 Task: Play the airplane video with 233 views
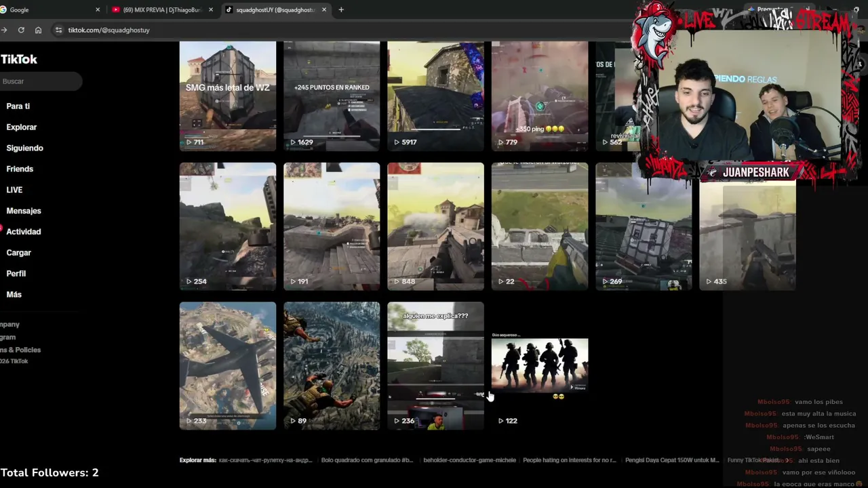(x=228, y=366)
